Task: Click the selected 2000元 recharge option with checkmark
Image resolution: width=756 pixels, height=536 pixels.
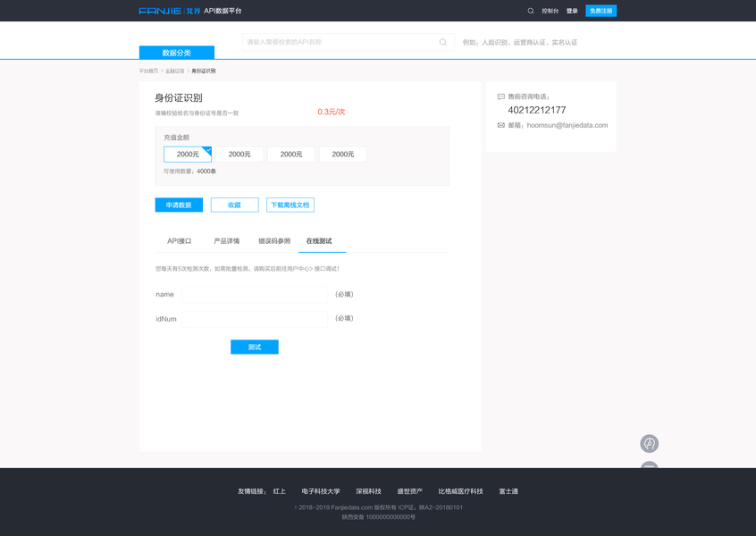Action: coord(188,155)
